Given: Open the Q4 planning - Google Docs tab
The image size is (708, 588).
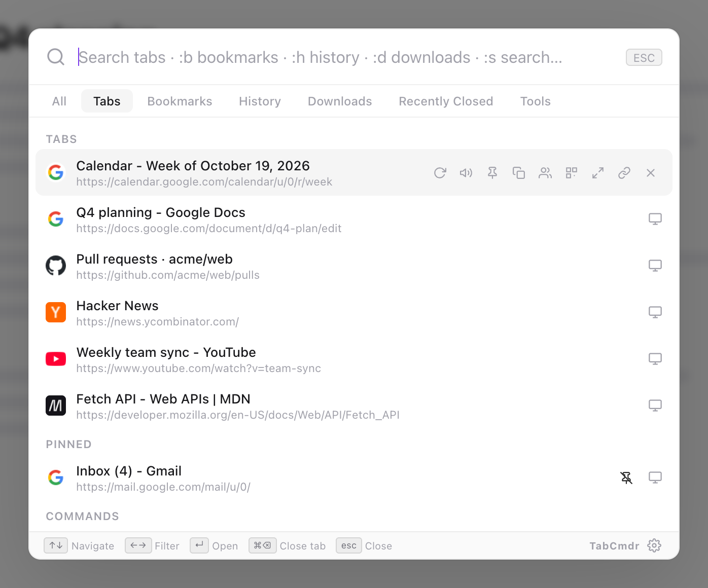Looking at the screenshot, I should click(x=354, y=219).
